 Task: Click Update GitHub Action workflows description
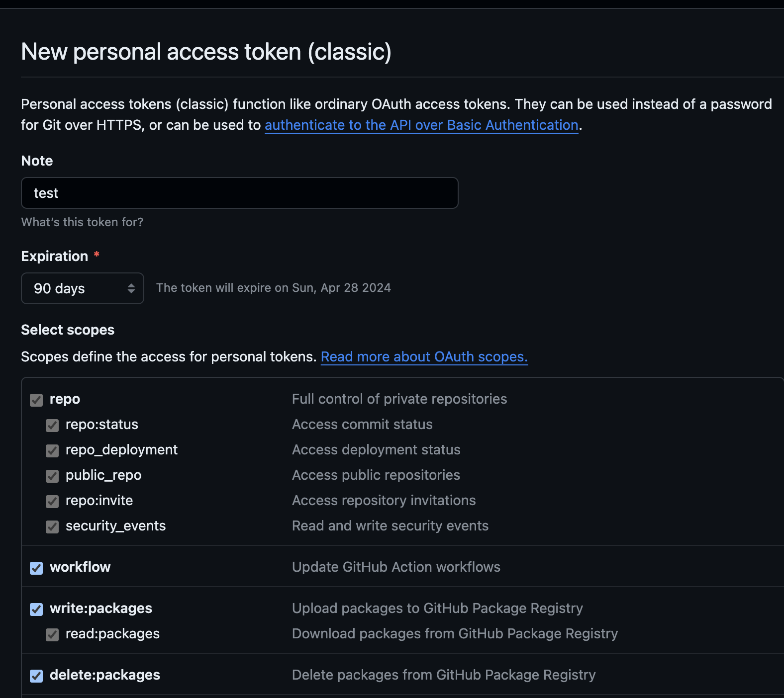(x=396, y=567)
